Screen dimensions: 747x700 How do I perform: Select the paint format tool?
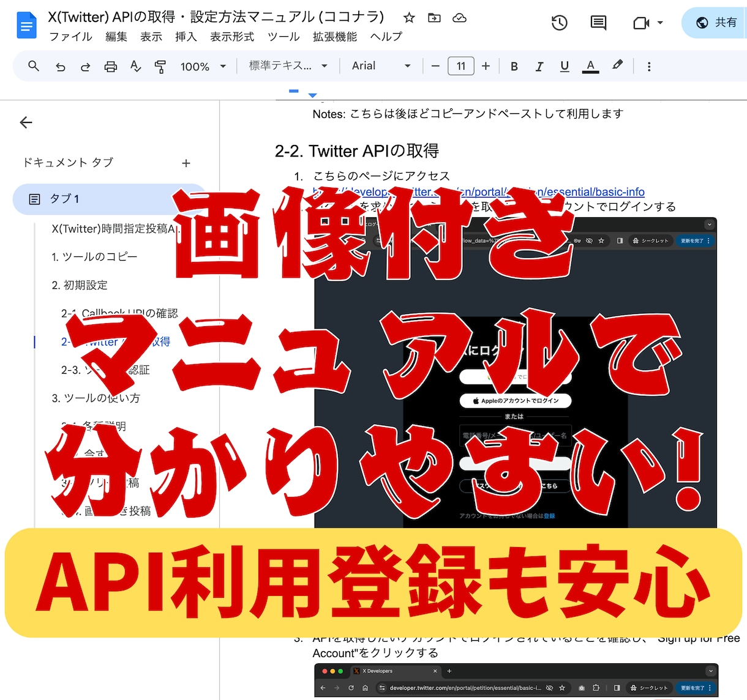pyautogui.click(x=160, y=66)
